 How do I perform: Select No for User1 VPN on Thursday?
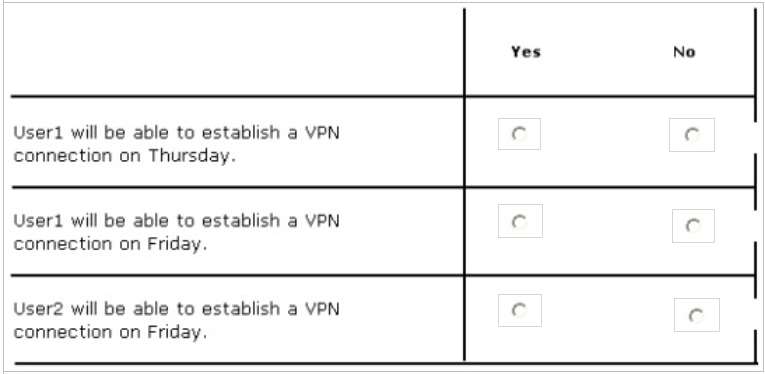[x=692, y=135]
